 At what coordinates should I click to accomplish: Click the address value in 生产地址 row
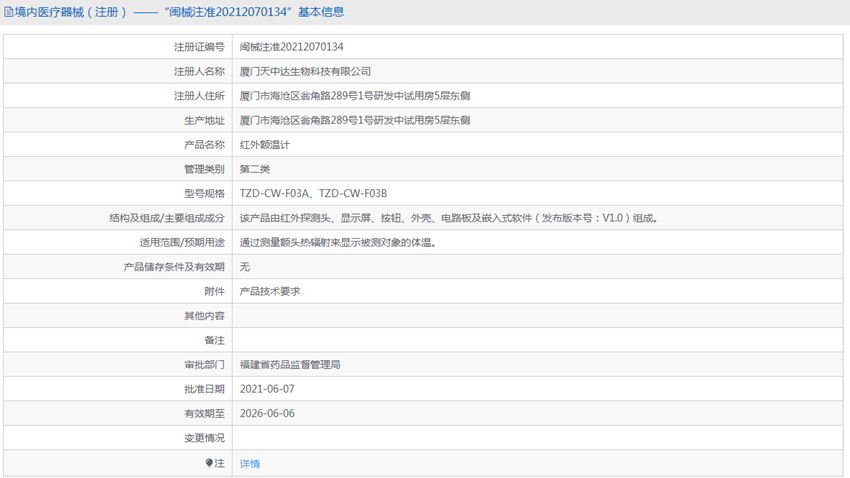point(355,120)
